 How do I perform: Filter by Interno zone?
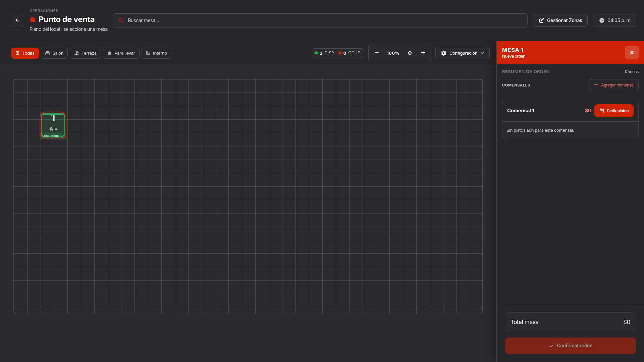(156, 53)
